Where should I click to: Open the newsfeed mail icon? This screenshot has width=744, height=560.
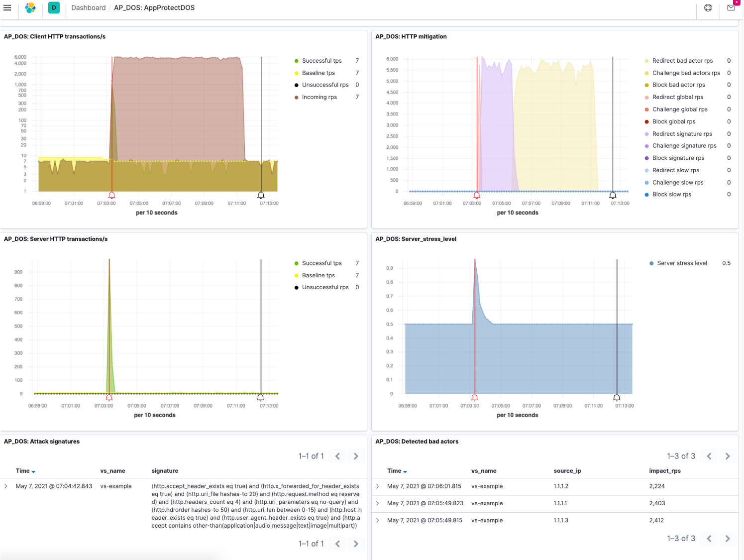click(731, 8)
